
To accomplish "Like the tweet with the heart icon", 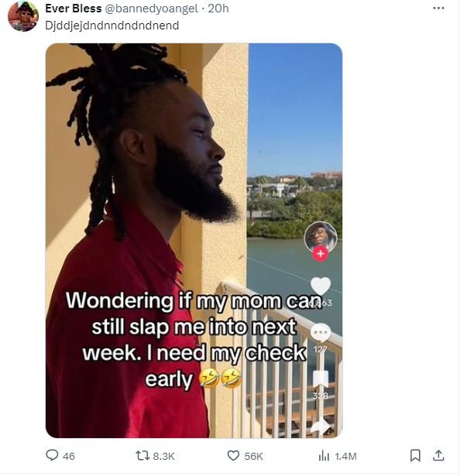I will pyautogui.click(x=233, y=455).
